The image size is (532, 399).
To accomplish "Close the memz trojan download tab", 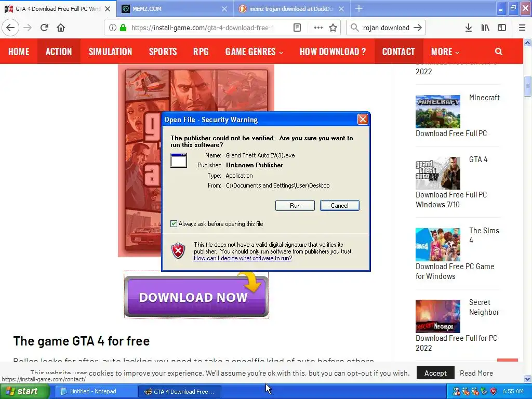I will point(341,9).
